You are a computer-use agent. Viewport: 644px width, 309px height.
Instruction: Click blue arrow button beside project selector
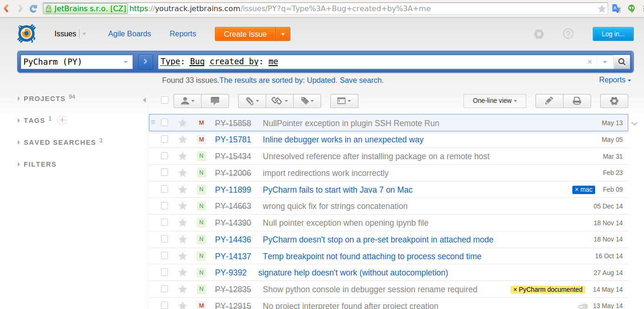(x=146, y=62)
